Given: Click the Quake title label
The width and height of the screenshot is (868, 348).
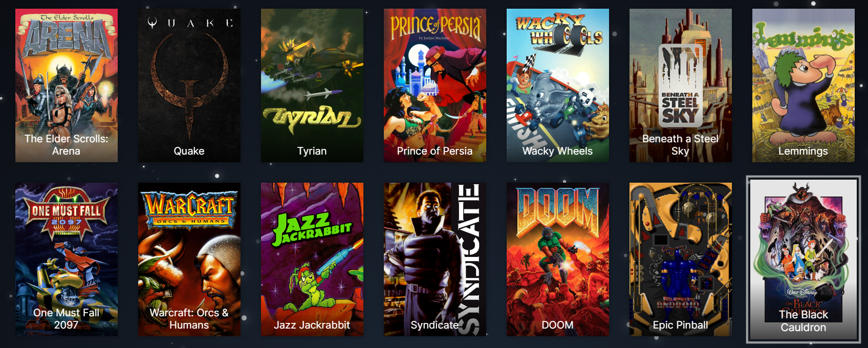Looking at the screenshot, I should click(x=189, y=151).
